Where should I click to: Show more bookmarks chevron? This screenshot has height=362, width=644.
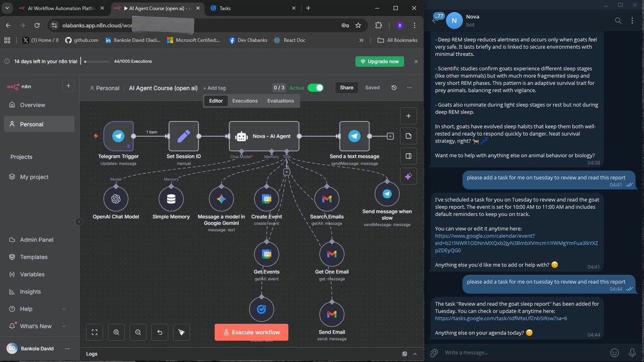point(361,40)
